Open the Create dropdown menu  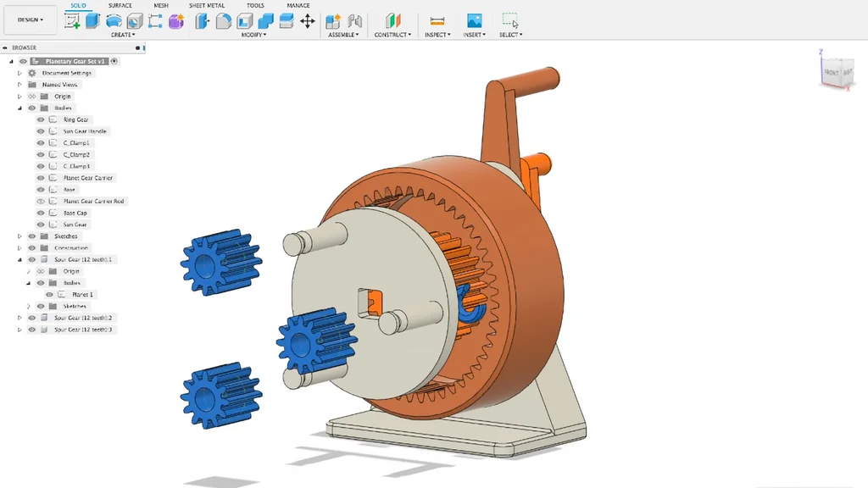click(x=122, y=35)
